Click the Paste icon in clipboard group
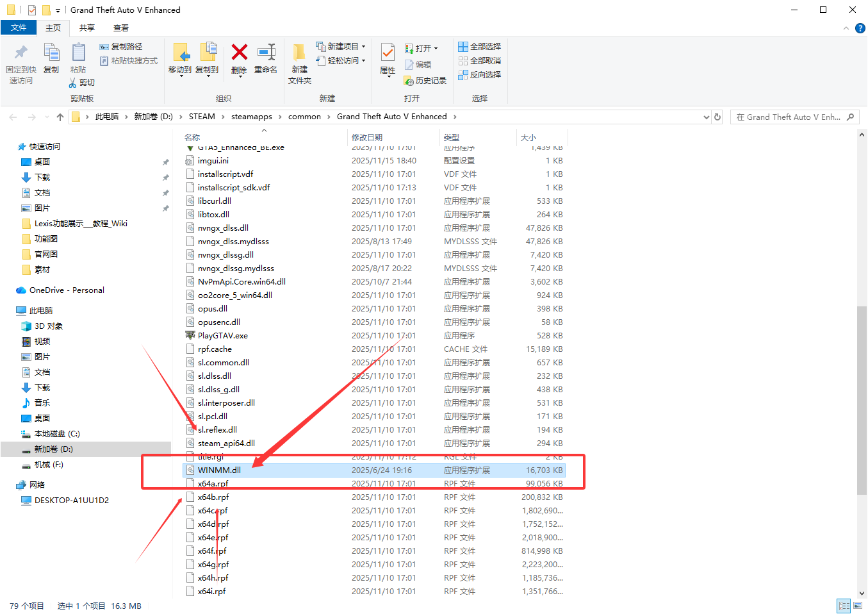This screenshot has height=614, width=868. click(x=78, y=58)
